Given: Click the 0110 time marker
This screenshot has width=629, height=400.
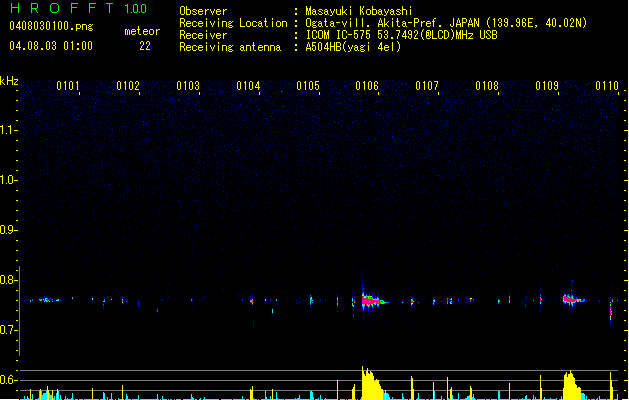Looking at the screenshot, I should [x=607, y=86].
